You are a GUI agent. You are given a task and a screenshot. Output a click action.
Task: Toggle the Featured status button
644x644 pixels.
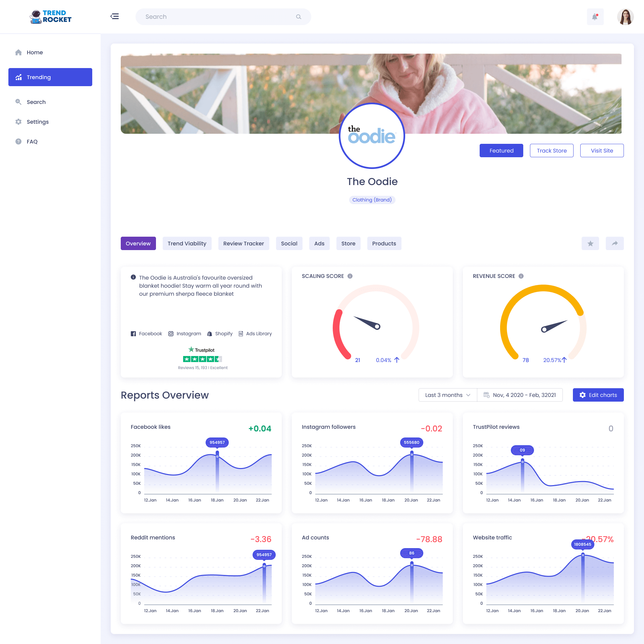[x=501, y=151]
